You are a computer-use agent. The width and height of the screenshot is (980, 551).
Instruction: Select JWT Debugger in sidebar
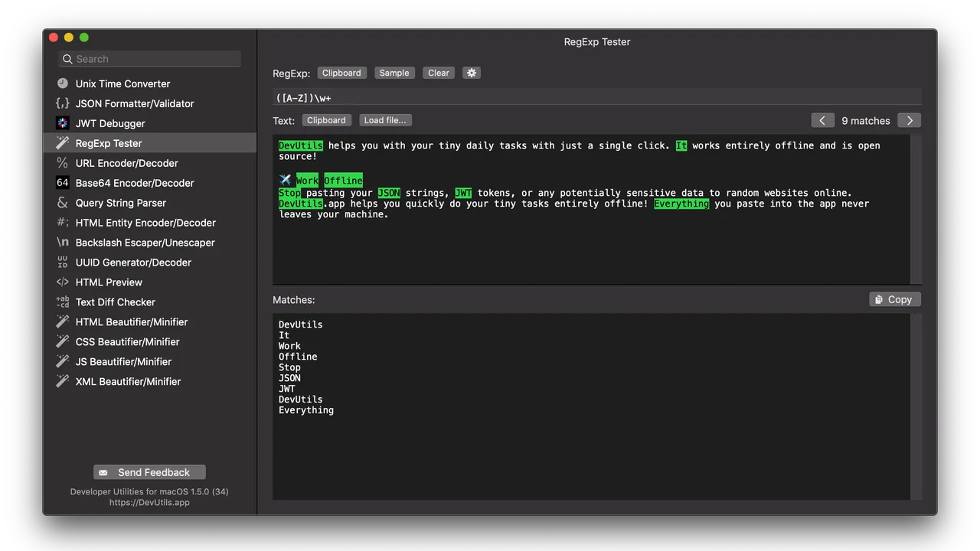point(149,123)
